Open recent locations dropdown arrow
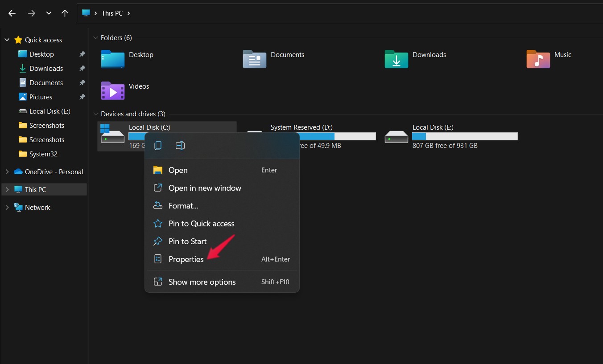This screenshot has width=603, height=364. (x=49, y=13)
